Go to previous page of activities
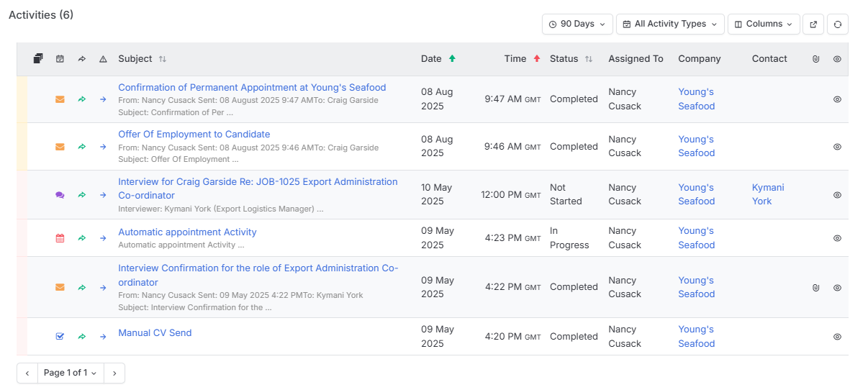This screenshot has width=868, height=390. (x=27, y=373)
